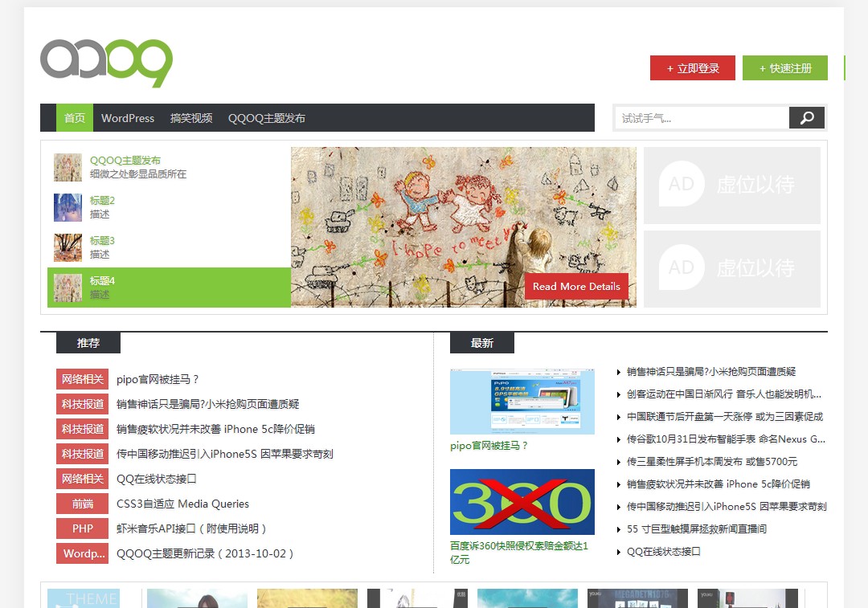Open article CSS3自适应 Media Queries

click(182, 504)
